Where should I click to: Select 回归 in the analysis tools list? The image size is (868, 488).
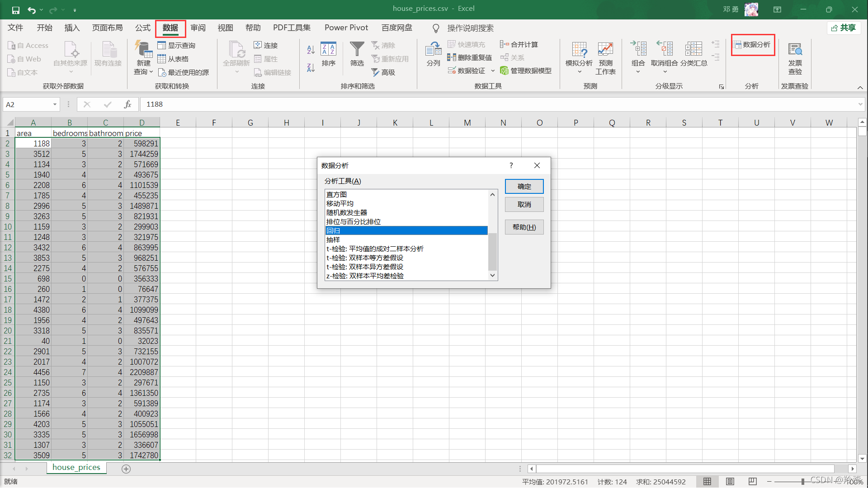click(407, 230)
